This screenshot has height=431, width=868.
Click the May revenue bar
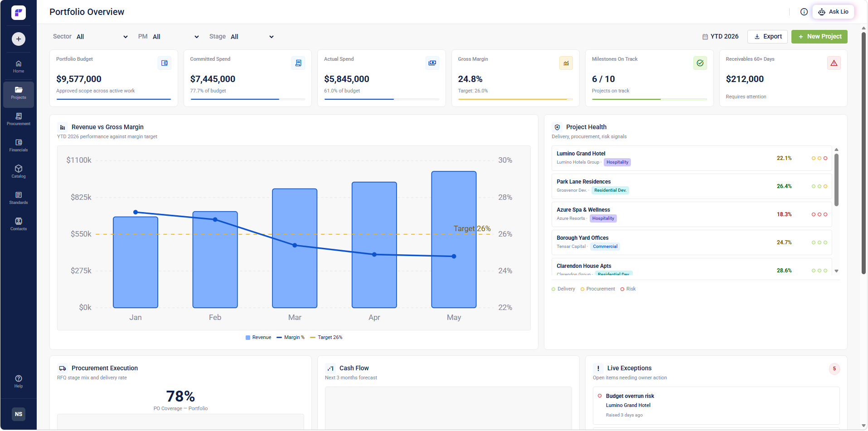(x=454, y=240)
